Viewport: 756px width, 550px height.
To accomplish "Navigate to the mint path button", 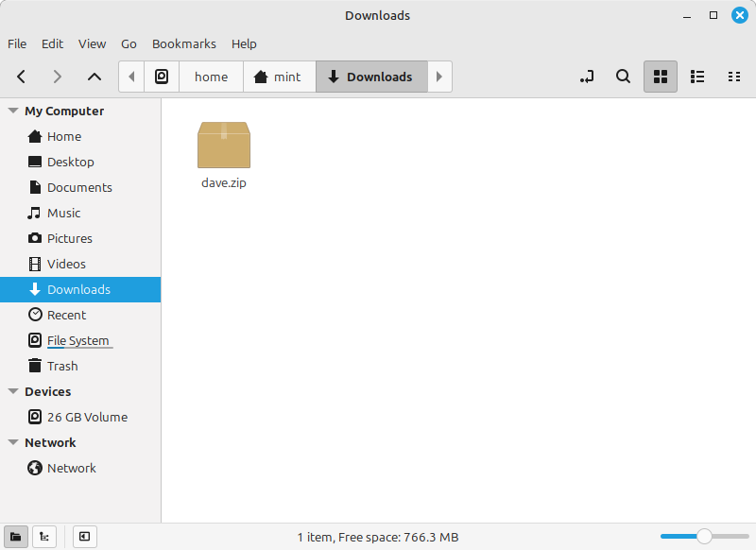I will click(x=278, y=77).
